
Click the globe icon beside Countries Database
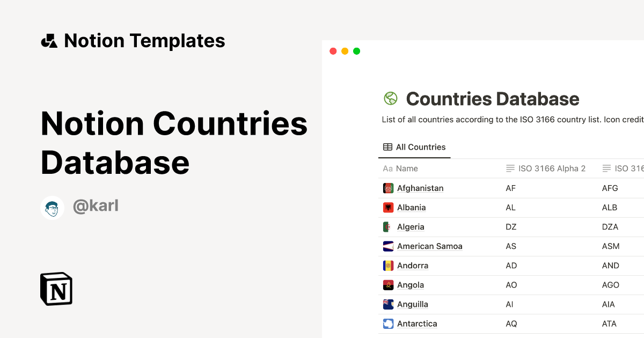click(390, 98)
